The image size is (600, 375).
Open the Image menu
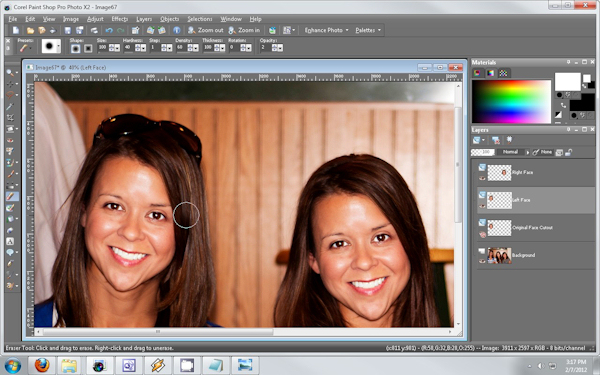[71, 19]
